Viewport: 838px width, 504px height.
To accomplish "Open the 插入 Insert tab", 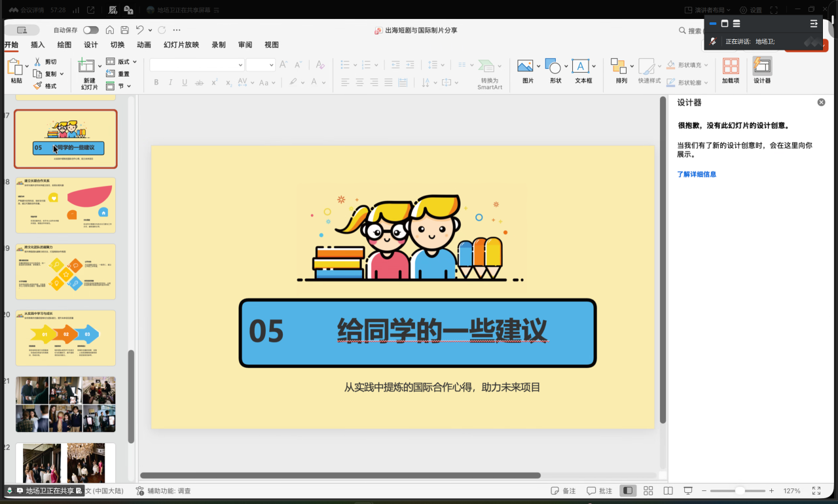I will [x=38, y=45].
